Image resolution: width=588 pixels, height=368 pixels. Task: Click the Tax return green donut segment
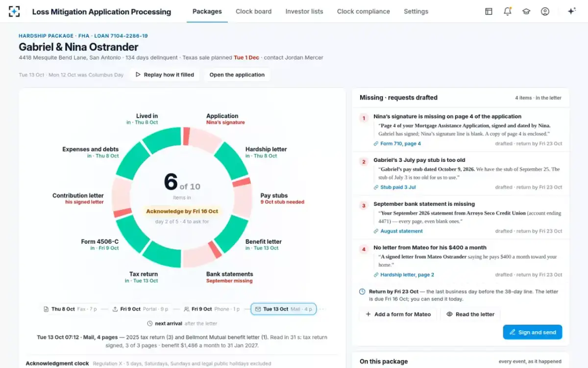[x=162, y=254]
